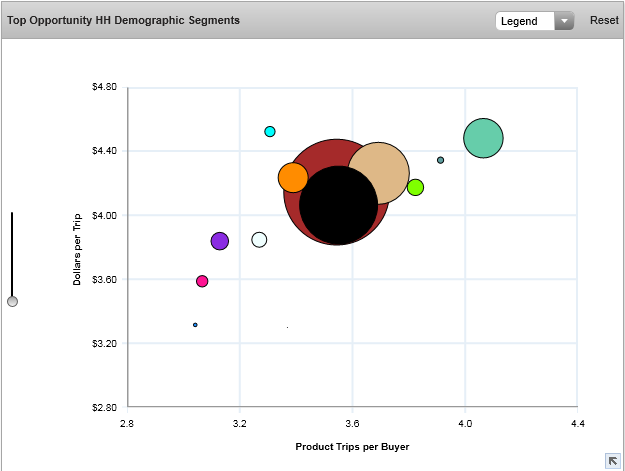Click the chart title Top Opportunity HH Demographic Segments
625x471 pixels.
(123, 20)
